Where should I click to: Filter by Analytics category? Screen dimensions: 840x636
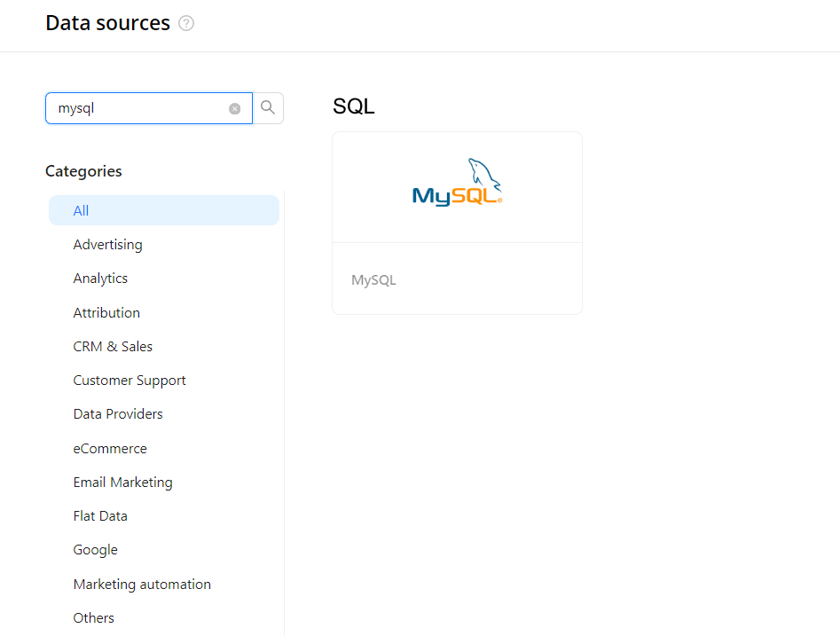pos(100,279)
